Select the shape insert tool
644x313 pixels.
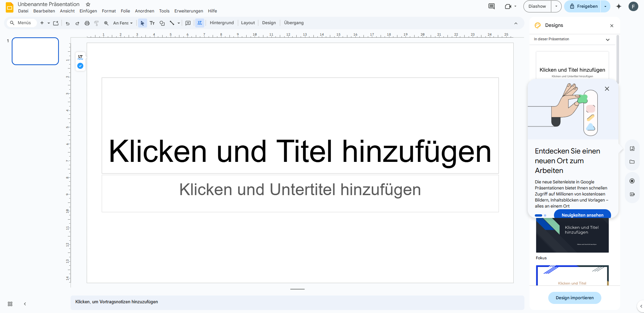point(162,23)
